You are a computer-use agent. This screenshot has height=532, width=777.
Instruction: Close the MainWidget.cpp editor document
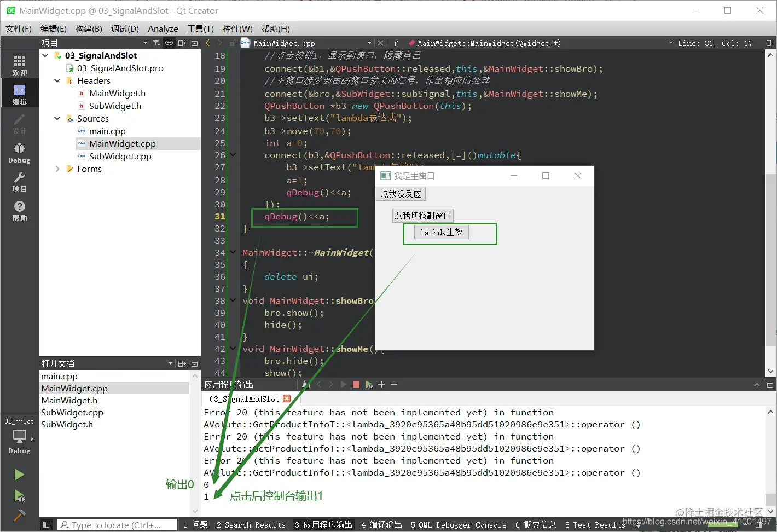pos(380,43)
